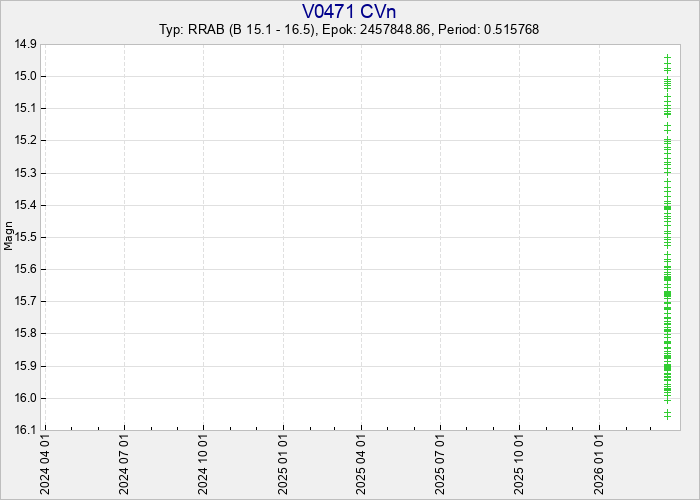Select the 2026 01 01 date label

(x=598, y=465)
